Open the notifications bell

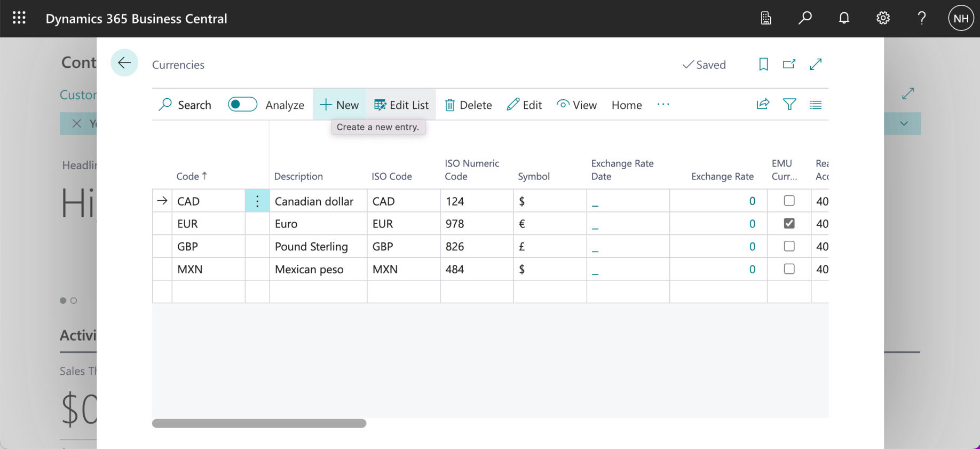pos(844,18)
